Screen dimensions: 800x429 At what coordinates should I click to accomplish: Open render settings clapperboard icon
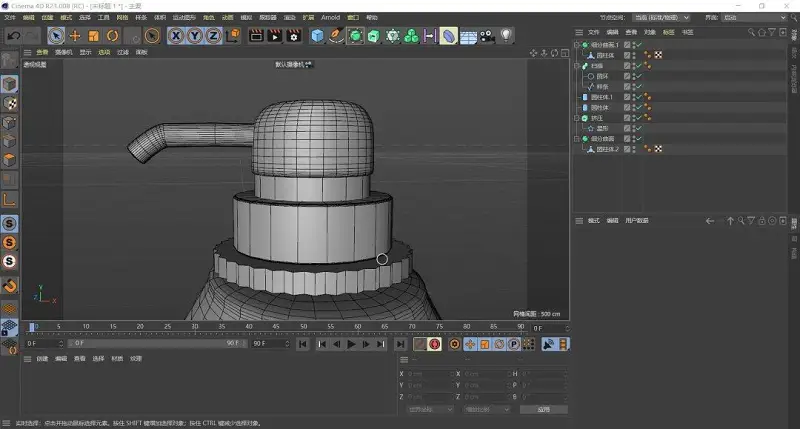click(294, 36)
